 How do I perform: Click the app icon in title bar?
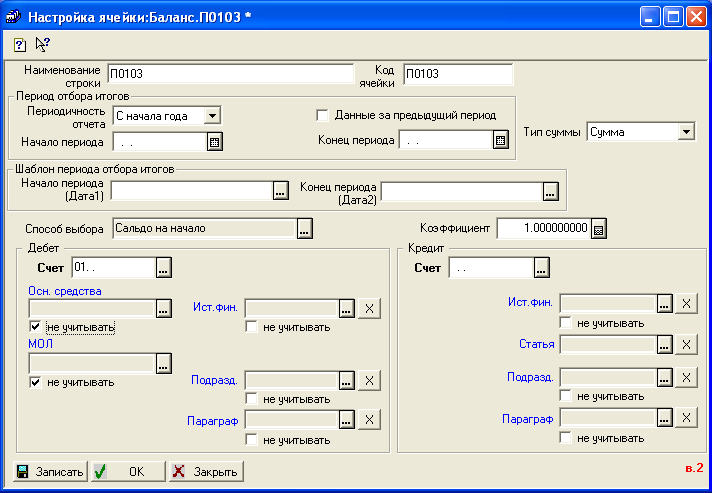pyautogui.click(x=13, y=17)
